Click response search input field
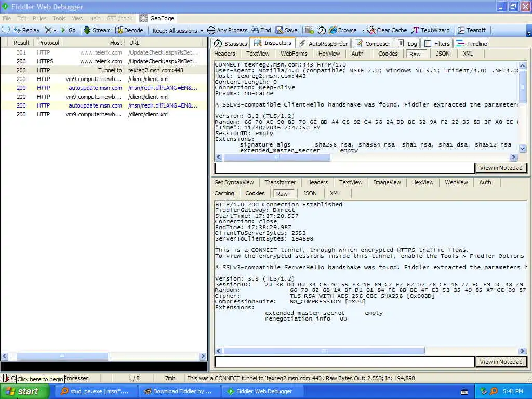The height and width of the screenshot is (399, 532). (x=344, y=362)
